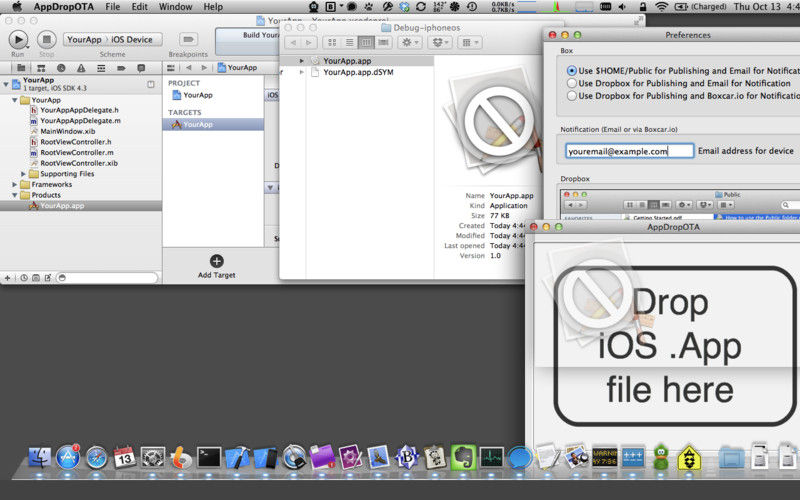
Task: Show the Project navigator folder icon
Action: pos(21,68)
